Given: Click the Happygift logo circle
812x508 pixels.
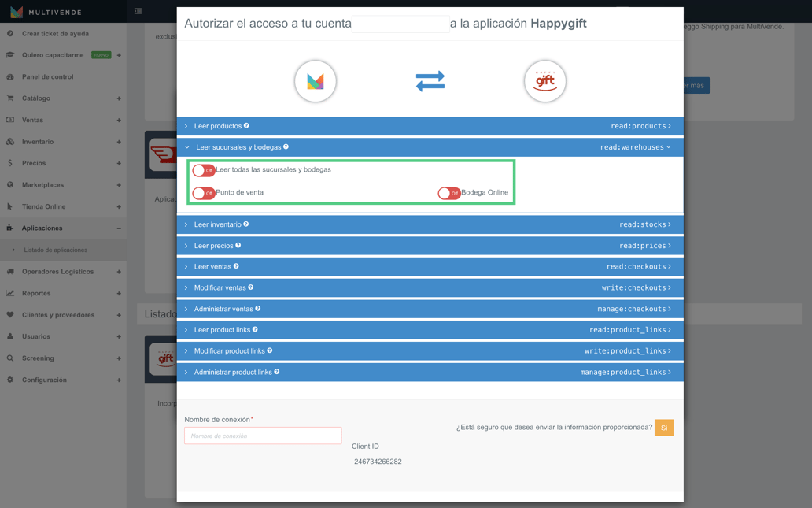Looking at the screenshot, I should (544, 81).
